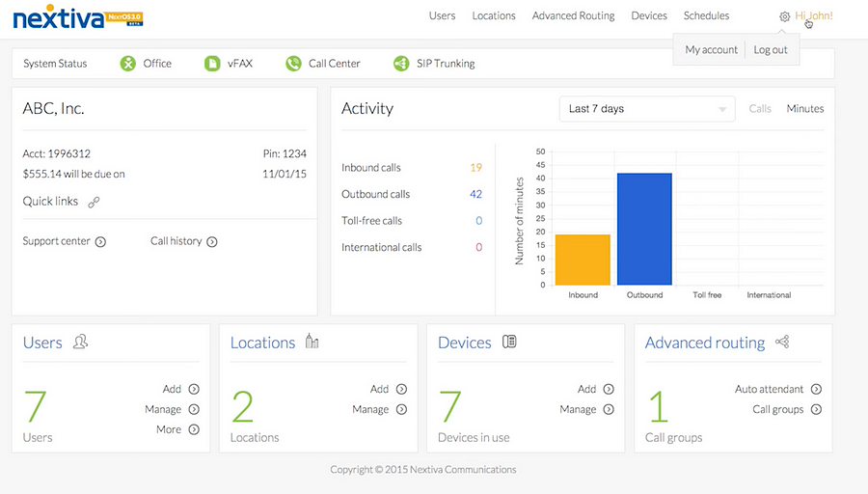Switch the Activity chart to Minutes
The height and width of the screenshot is (494, 868).
(805, 109)
